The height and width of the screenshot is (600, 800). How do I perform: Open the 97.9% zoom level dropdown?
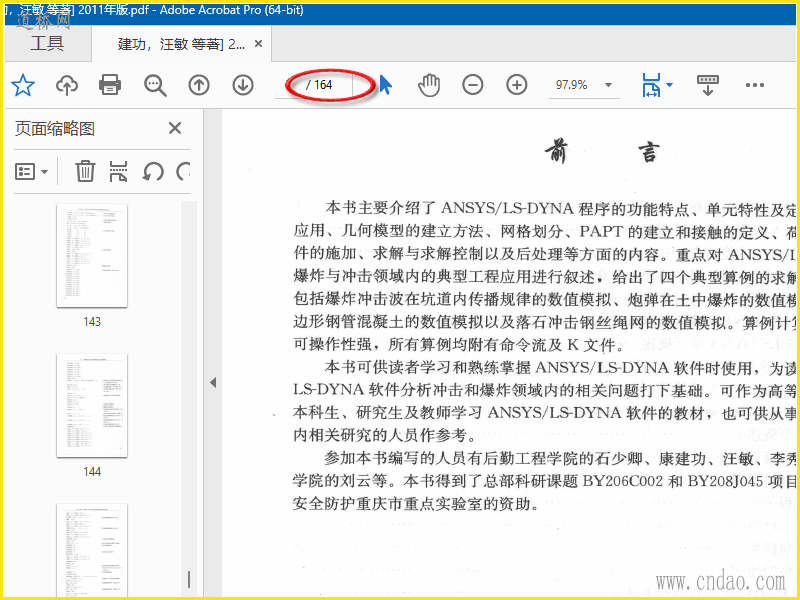608,85
